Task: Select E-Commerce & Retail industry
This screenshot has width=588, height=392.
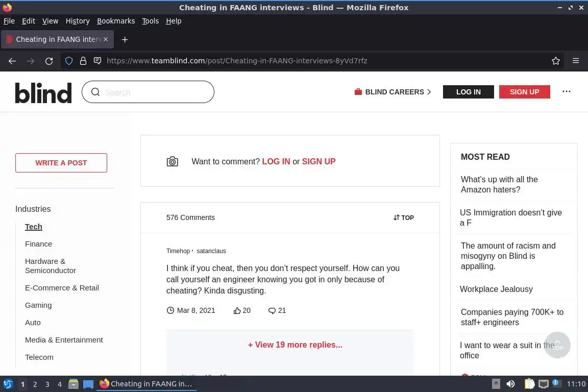Action: point(62,288)
